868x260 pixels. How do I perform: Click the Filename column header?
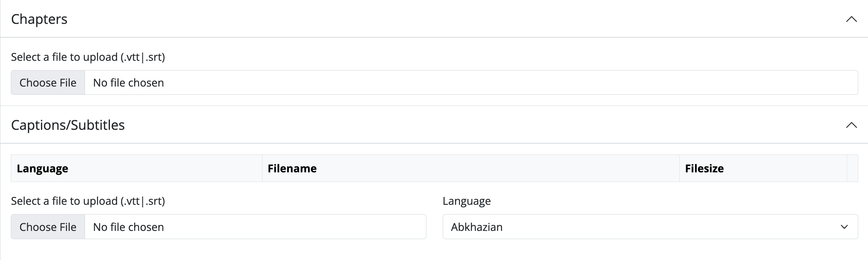(x=292, y=169)
